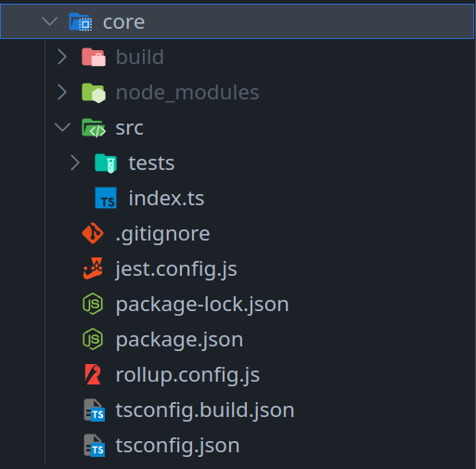This screenshot has height=469, width=476.
Task: Click the git icon beside .gitignore
Action: click(x=93, y=233)
